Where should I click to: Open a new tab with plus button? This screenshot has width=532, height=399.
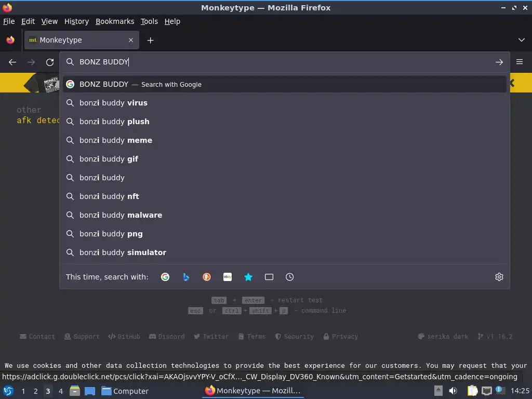pos(150,41)
